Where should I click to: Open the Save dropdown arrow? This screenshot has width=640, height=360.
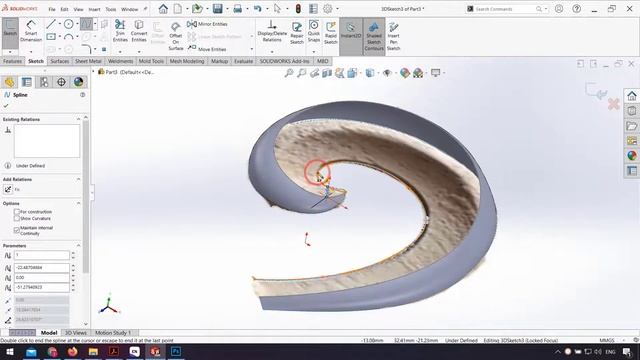pos(227,9)
